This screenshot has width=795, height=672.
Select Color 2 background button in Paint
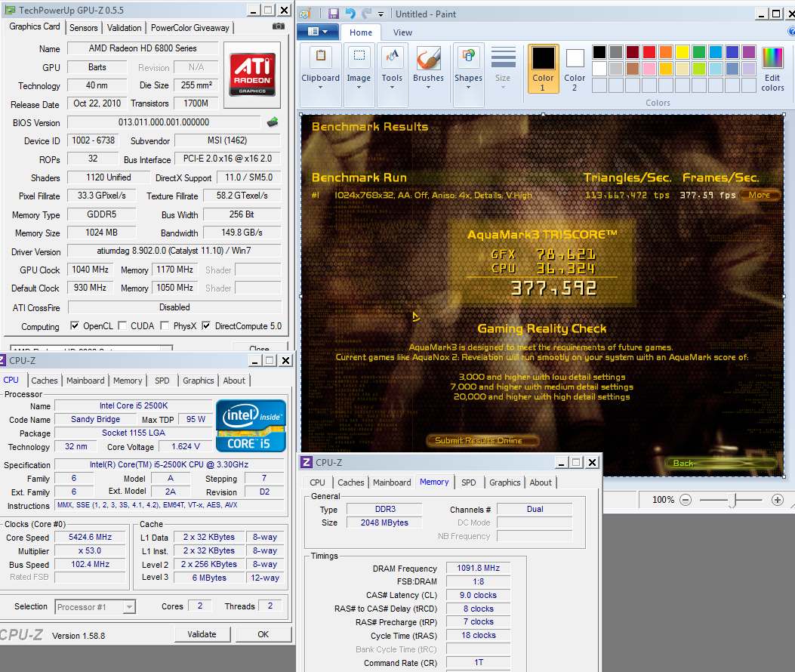coord(575,69)
